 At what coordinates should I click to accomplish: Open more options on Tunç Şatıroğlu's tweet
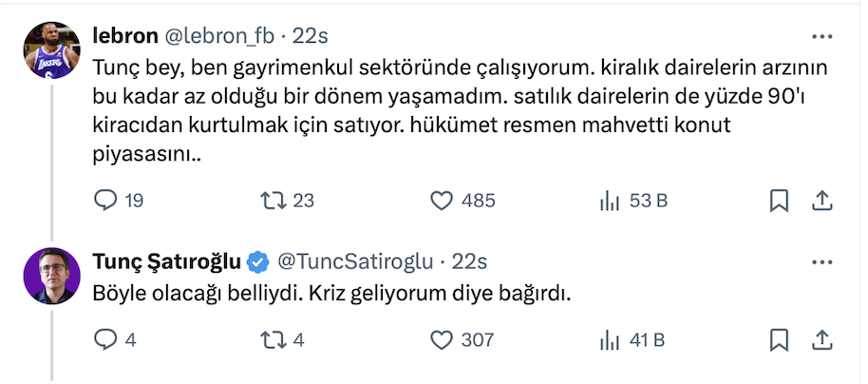point(821,261)
